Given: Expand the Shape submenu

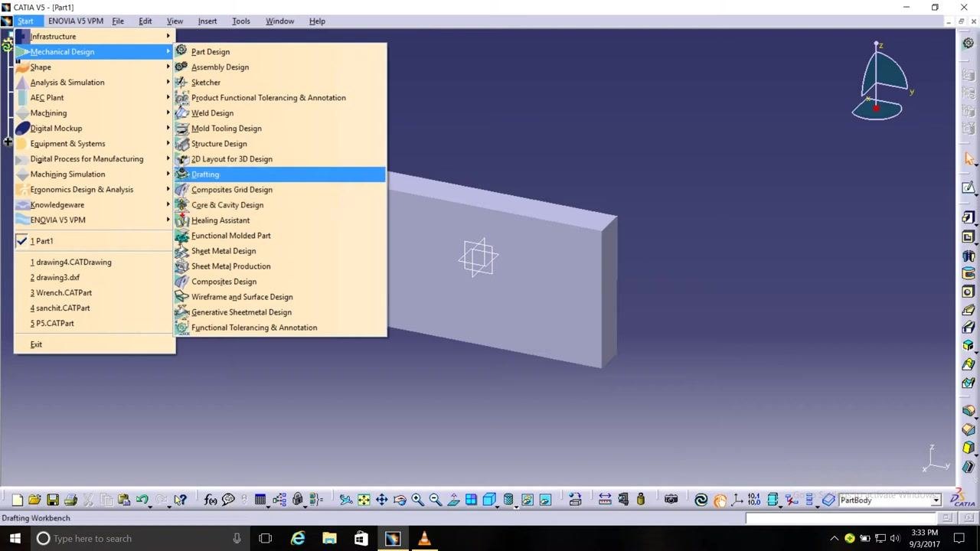Looking at the screenshot, I should [x=94, y=67].
